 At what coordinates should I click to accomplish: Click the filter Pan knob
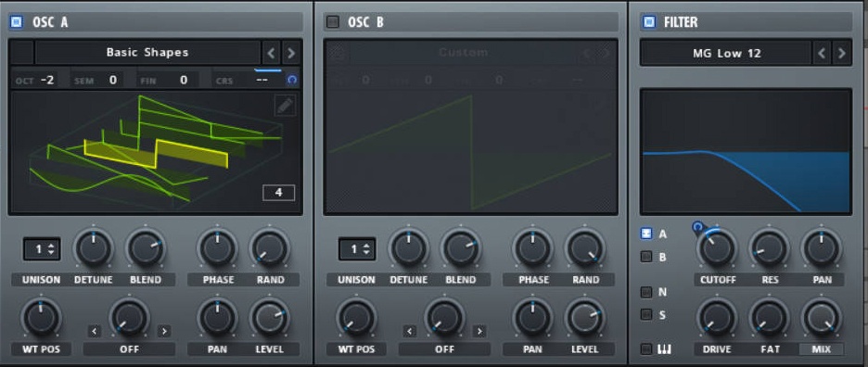(x=822, y=248)
